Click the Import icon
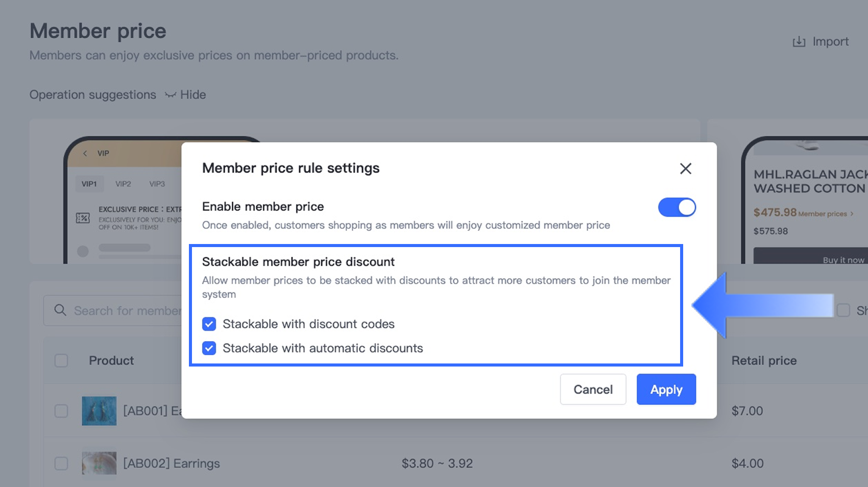Image resolution: width=868 pixels, height=487 pixels. point(799,42)
